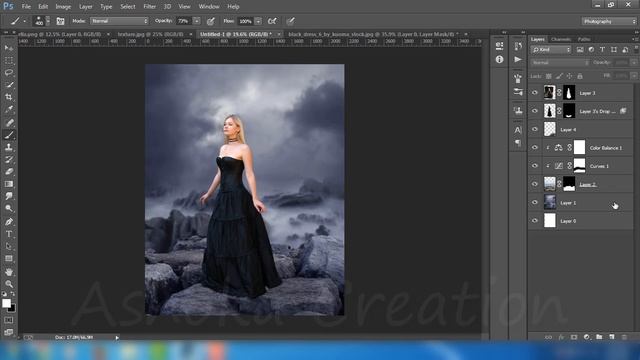Enable airbrush build-up icon
Image resolution: width=640 pixels, height=360 pixels.
pos(272,21)
